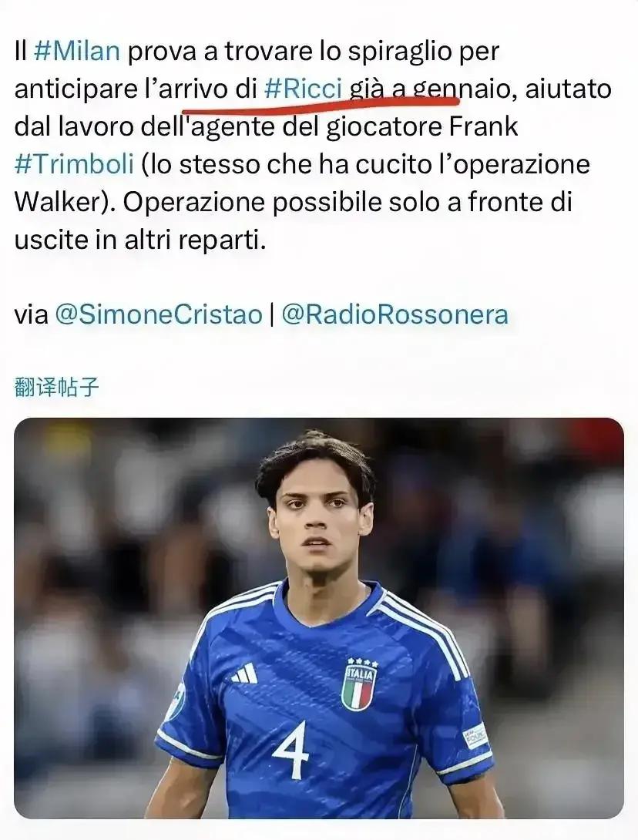Open the #Milan hashtag

[77, 52]
